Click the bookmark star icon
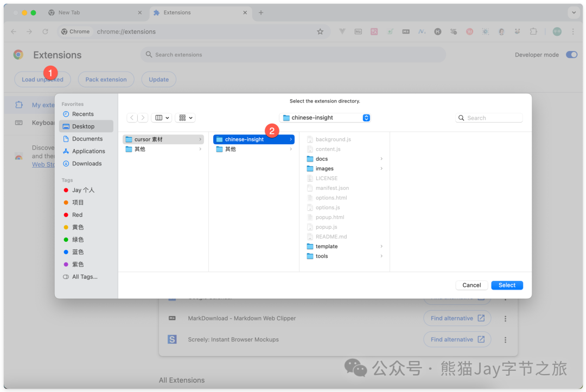The image size is (586, 392). (x=320, y=31)
